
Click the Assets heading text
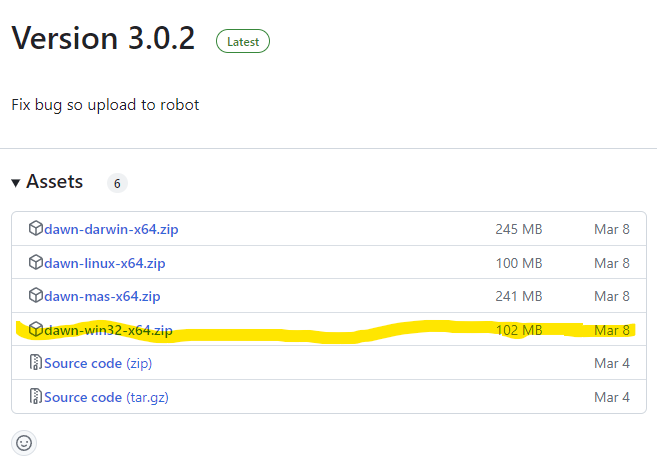click(x=55, y=181)
